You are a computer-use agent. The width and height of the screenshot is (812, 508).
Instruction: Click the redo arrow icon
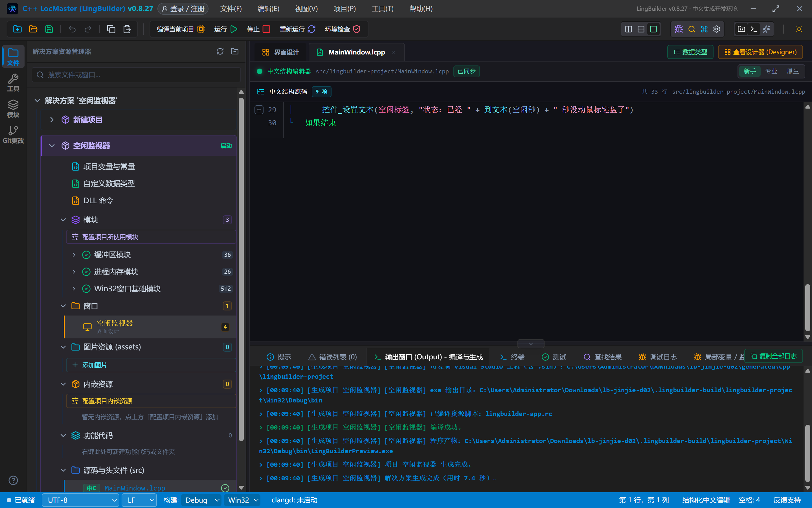pyautogui.click(x=88, y=29)
